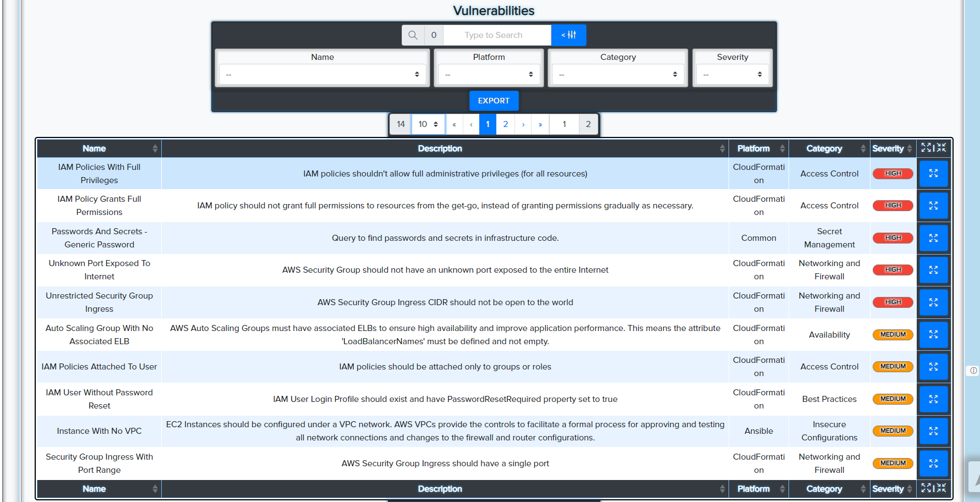Click HIGH badge for Passwords And Secrets row

(893, 238)
